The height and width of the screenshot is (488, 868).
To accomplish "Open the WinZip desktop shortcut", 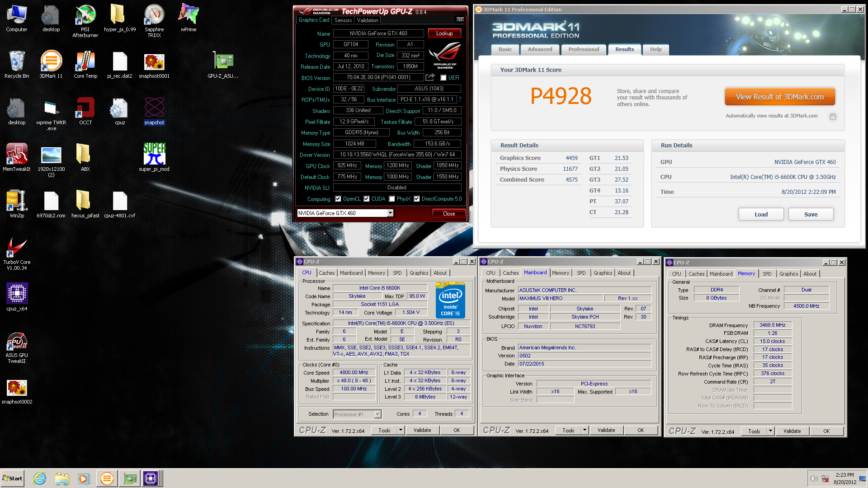I will [17, 204].
